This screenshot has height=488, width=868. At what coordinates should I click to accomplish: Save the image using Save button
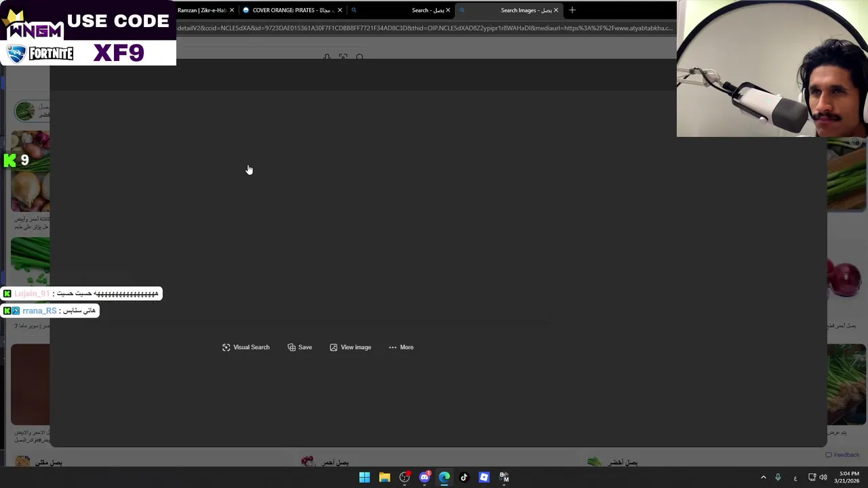[x=300, y=347]
